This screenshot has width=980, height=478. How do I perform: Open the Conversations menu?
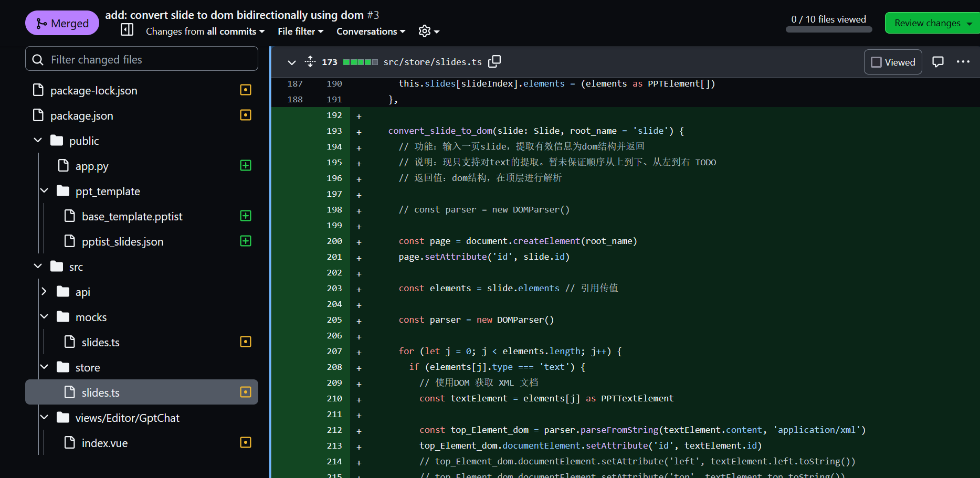click(371, 31)
